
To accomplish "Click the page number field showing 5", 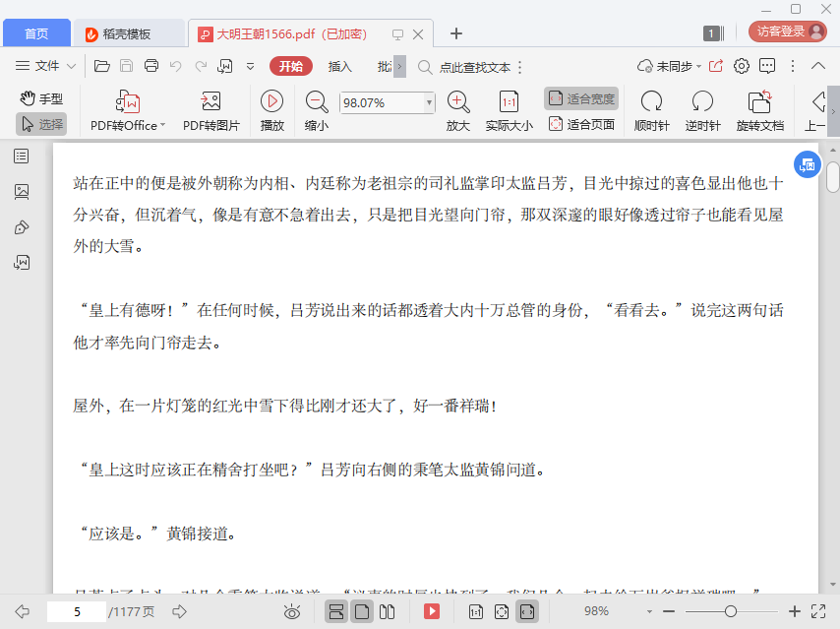I will point(77,611).
